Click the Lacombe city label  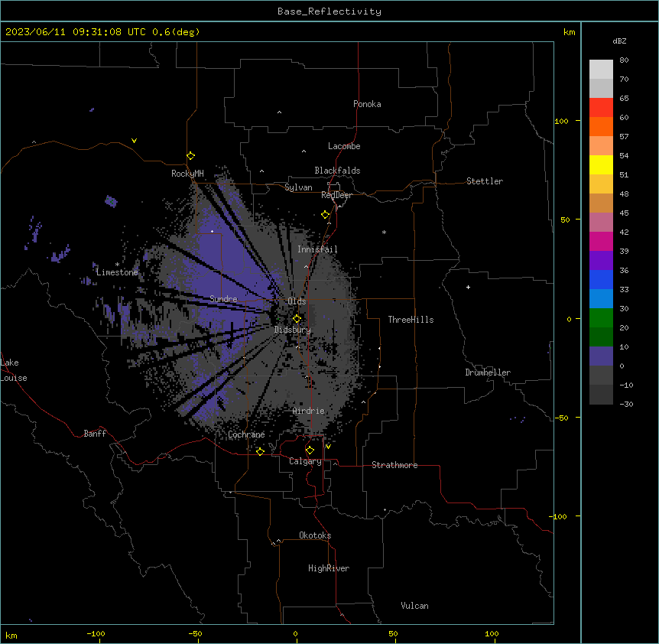click(344, 146)
